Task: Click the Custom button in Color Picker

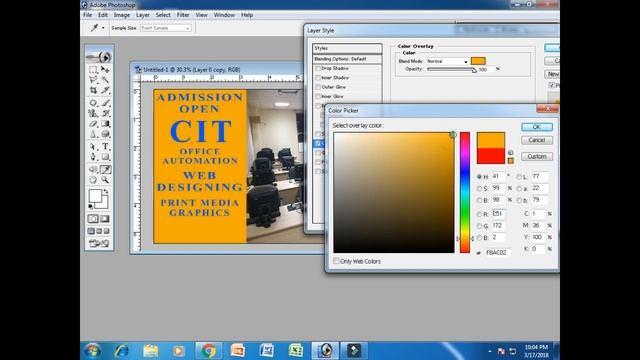Action: coord(537,156)
